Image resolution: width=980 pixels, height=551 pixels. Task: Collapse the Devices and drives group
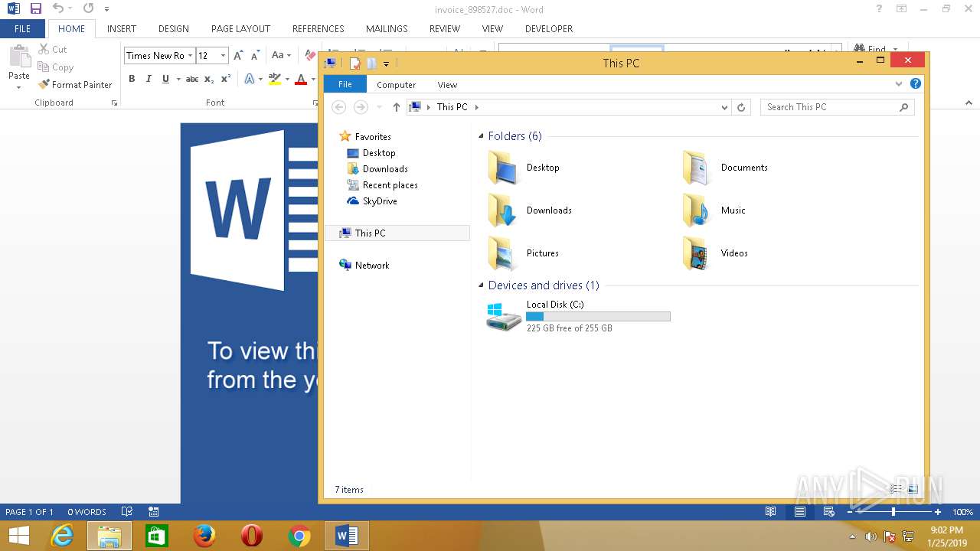click(482, 285)
